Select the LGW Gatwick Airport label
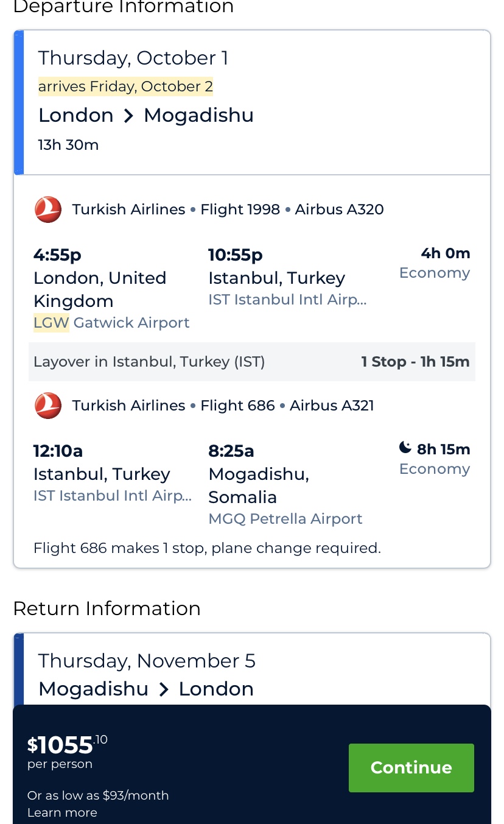Image resolution: width=504 pixels, height=824 pixels. (111, 323)
